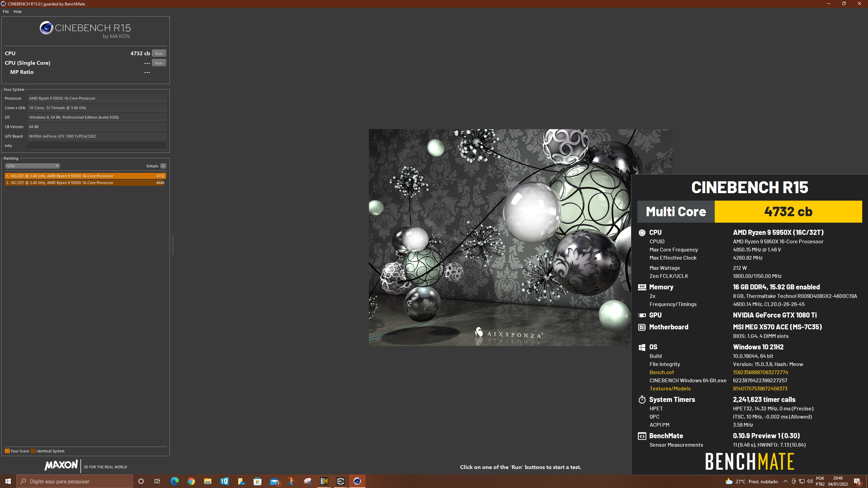Open Cortana from the taskbar
Image resolution: width=868 pixels, height=488 pixels.
click(141, 481)
